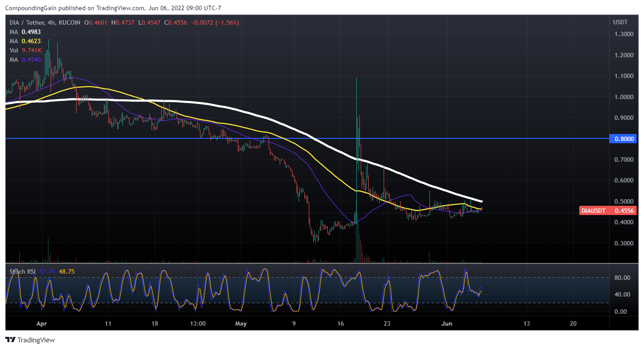Click the Stoch RSI indicator label
The width and height of the screenshot is (644, 349).
(x=22, y=271)
